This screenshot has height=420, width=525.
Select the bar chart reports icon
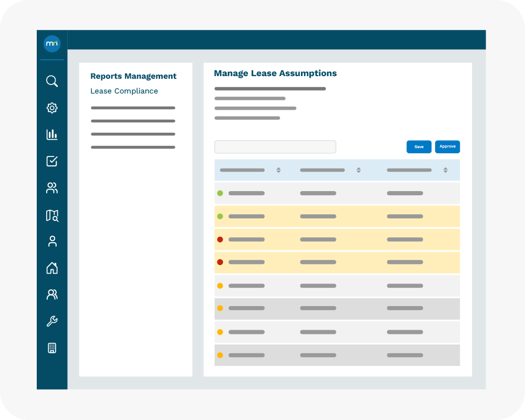52,134
